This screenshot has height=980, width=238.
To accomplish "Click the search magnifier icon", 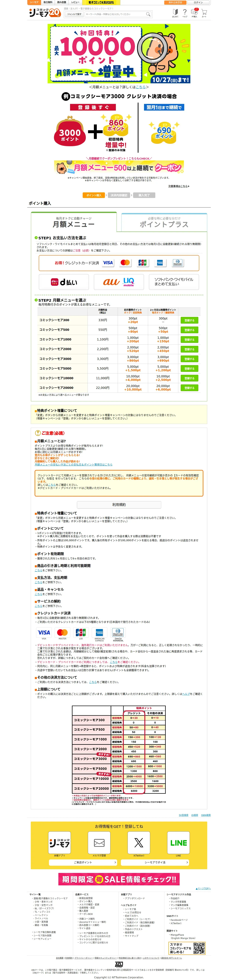I will 148,14.
